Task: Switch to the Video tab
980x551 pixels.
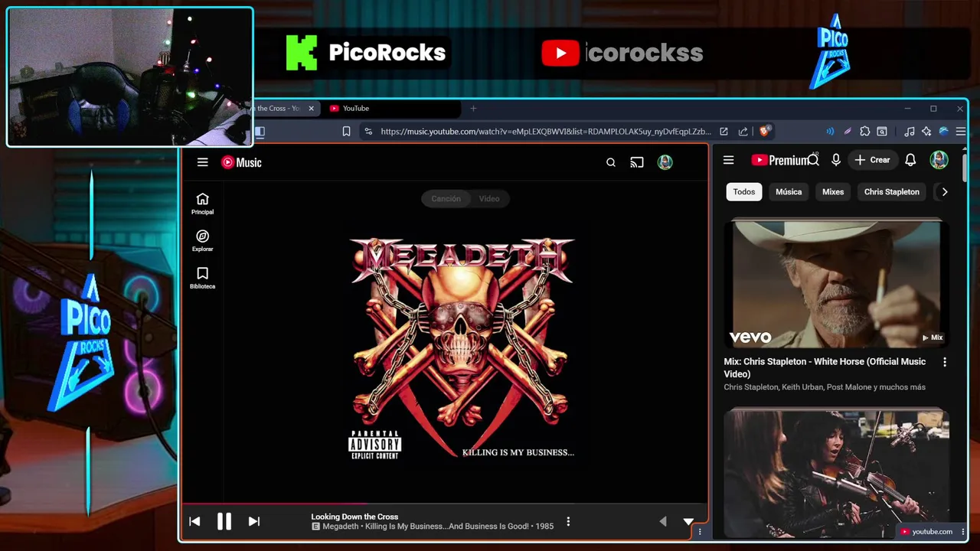Action: [489, 199]
